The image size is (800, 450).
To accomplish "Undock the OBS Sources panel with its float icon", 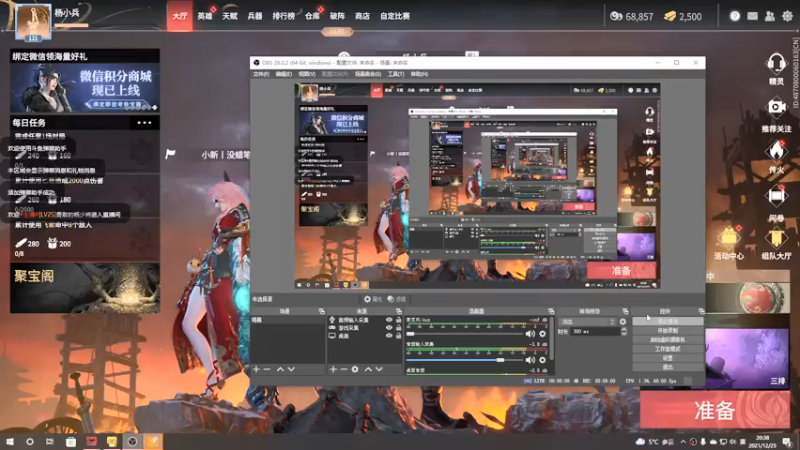I will [398, 311].
